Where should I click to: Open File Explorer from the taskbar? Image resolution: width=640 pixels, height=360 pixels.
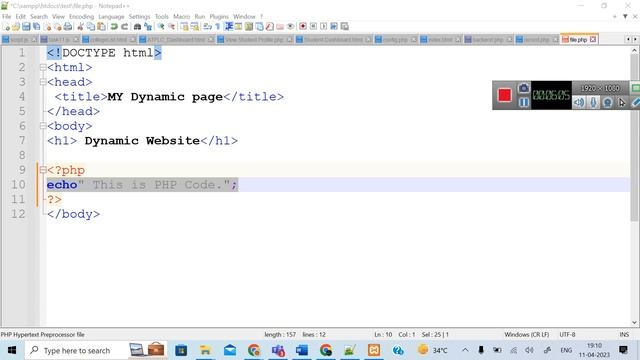coord(205,350)
